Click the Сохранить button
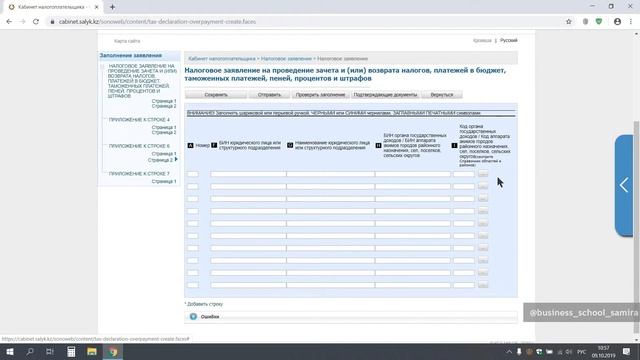This screenshot has height=360, width=640. click(x=216, y=95)
